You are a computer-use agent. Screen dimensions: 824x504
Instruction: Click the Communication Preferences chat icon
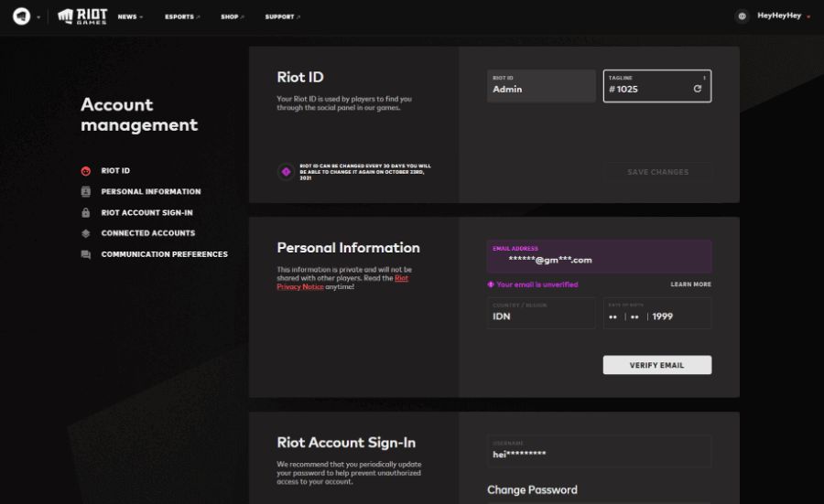tap(86, 254)
